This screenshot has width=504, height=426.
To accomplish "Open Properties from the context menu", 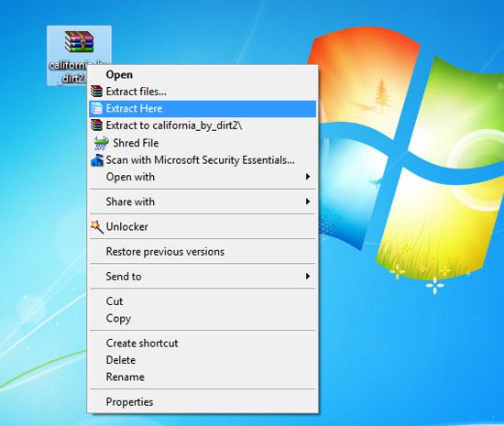I will 203,402.
